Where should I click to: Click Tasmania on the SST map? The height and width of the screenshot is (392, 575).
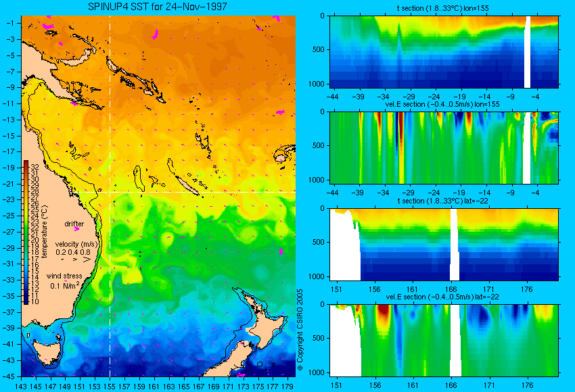click(47, 351)
